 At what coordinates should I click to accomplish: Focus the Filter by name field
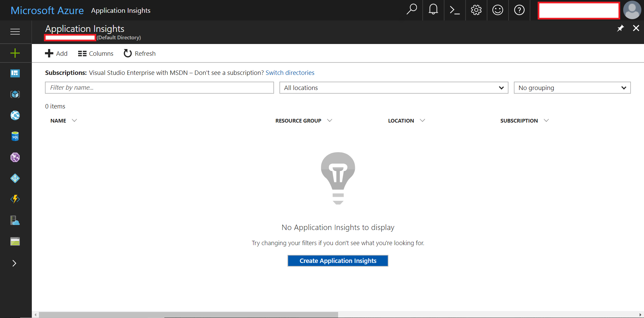coord(159,88)
